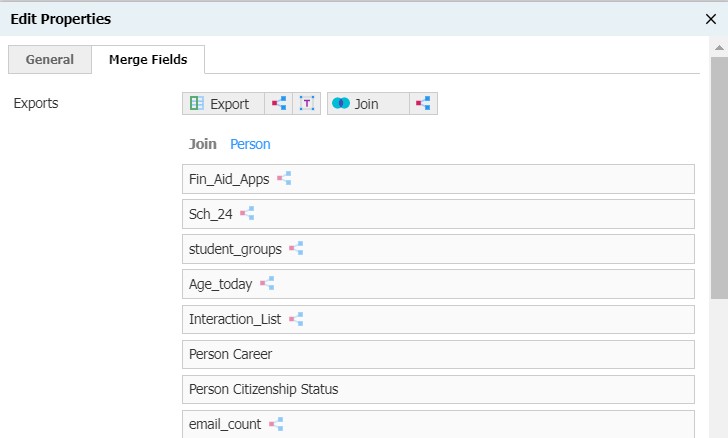This screenshot has height=438, width=728.
Task: Open the Person join link
Action: pos(250,144)
